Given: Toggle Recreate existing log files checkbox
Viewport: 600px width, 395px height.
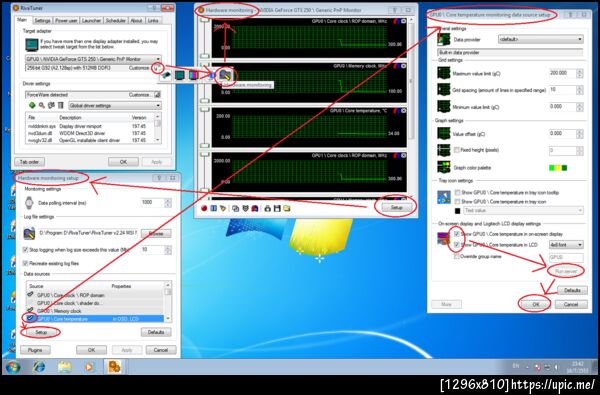Looking at the screenshot, I should (25, 263).
